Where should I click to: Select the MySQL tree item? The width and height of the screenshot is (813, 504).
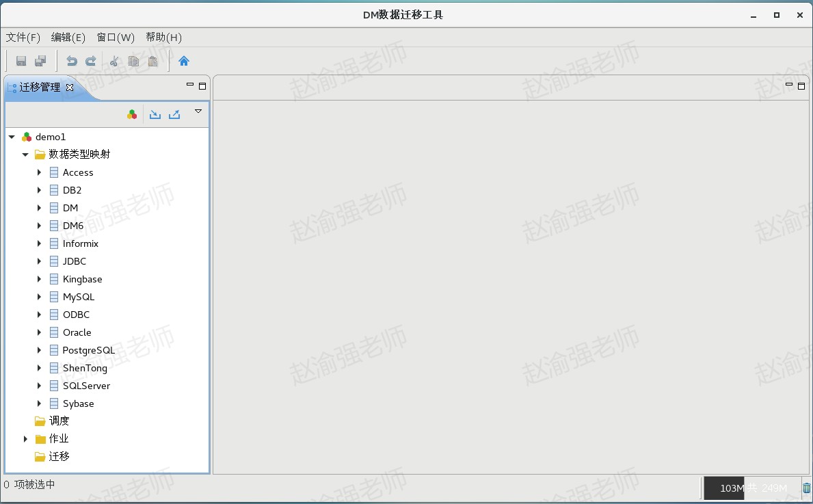79,297
